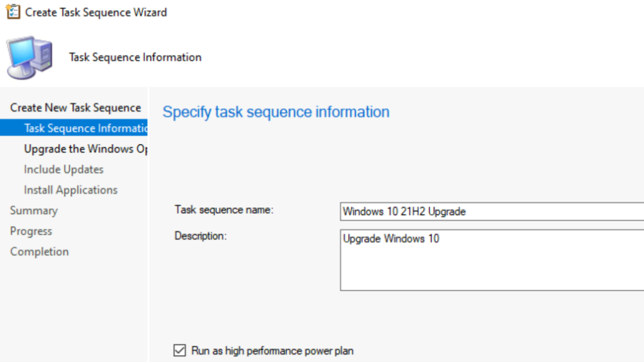
Task: Click the 'Create Task Sequence Wizard' window title
Action: pyautogui.click(x=96, y=12)
